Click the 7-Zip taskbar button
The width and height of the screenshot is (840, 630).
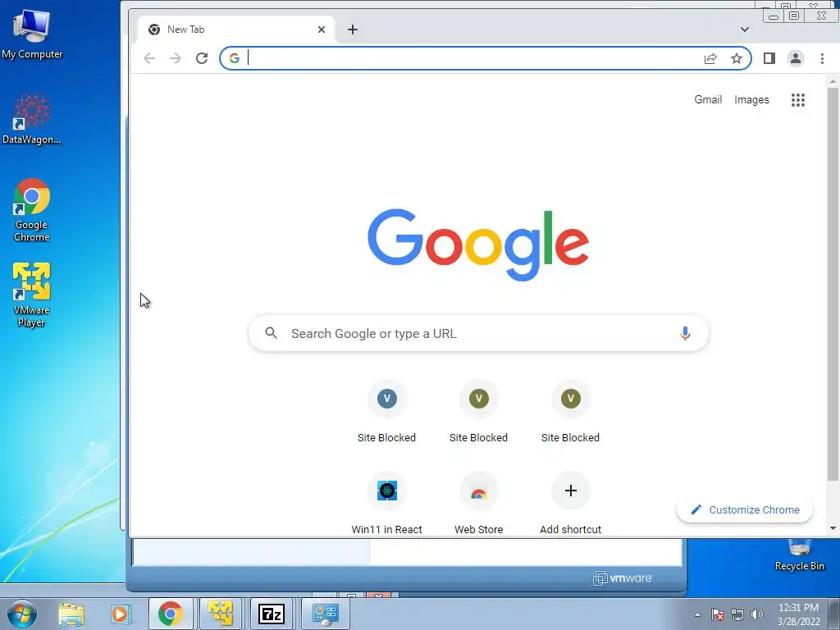tap(271, 614)
